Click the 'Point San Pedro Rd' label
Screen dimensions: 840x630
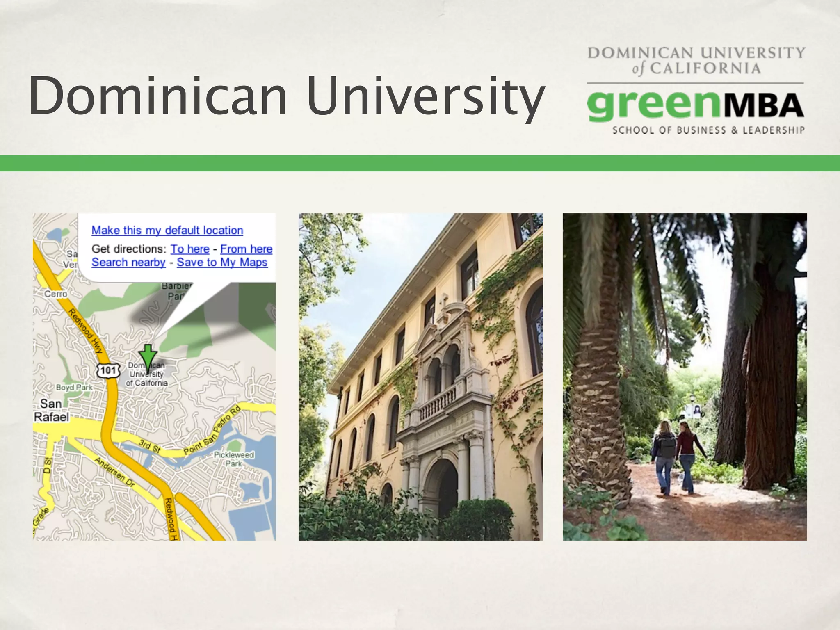[211, 431]
